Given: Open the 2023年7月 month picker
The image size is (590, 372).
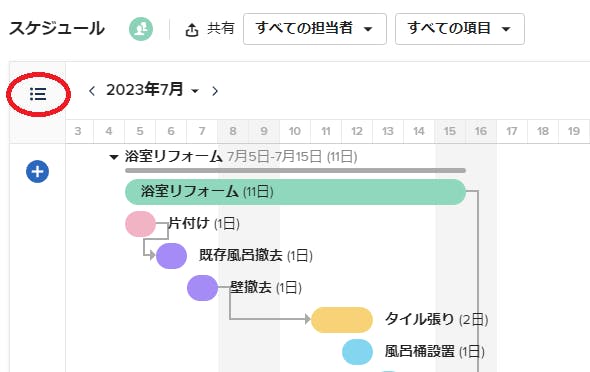Looking at the screenshot, I should tap(152, 90).
